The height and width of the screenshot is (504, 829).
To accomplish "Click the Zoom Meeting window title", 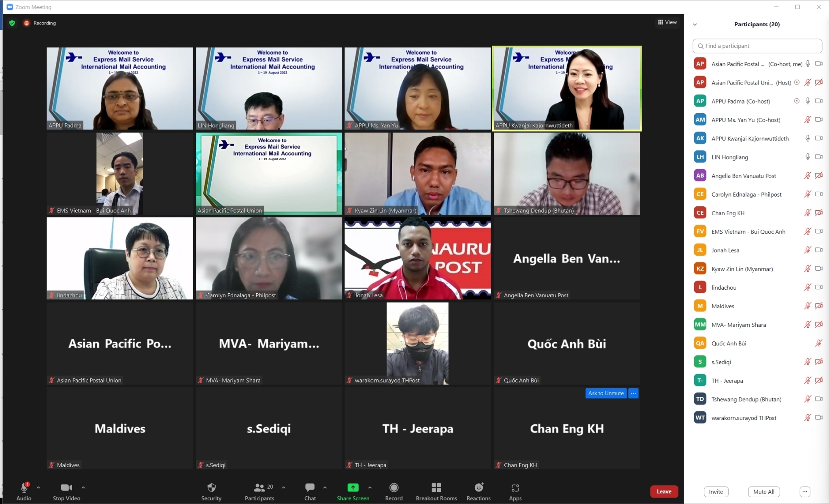I will click(x=33, y=7).
